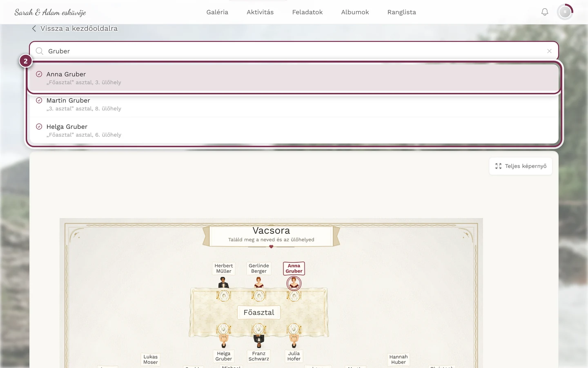Go to the Ranglista tab

pyautogui.click(x=402, y=12)
